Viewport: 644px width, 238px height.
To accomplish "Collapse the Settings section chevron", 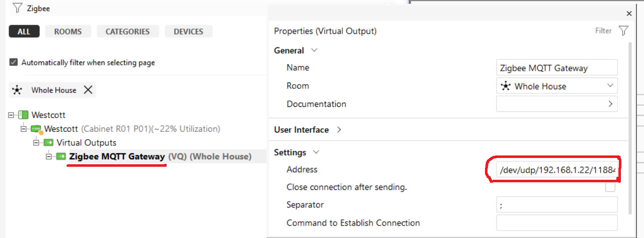I will [316, 153].
